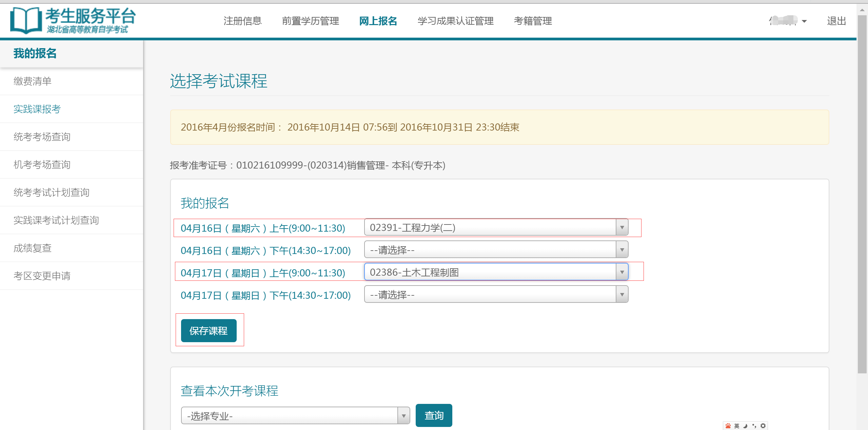Open the user account caret menu
The image size is (868, 430).
[804, 21]
